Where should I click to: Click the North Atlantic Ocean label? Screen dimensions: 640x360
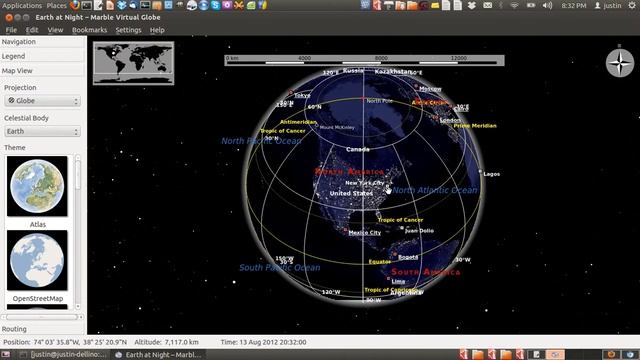click(435, 190)
